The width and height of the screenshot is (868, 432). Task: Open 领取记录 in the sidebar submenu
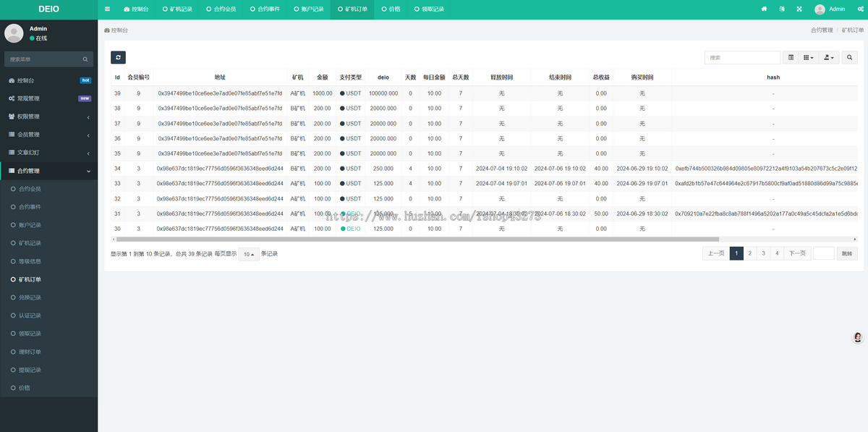(x=48, y=334)
